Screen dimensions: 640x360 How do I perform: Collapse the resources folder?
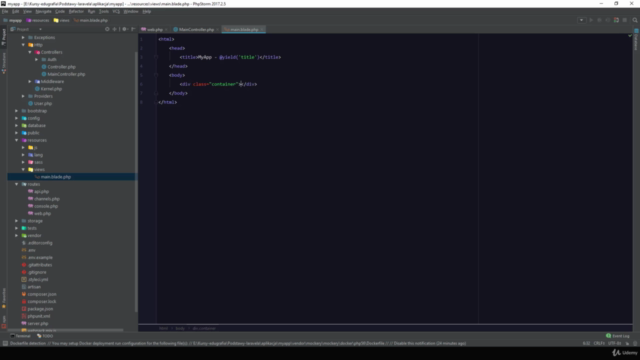coord(17,140)
